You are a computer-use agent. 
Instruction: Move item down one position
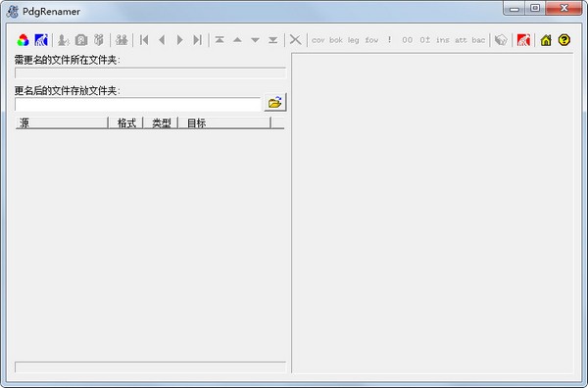(x=256, y=40)
